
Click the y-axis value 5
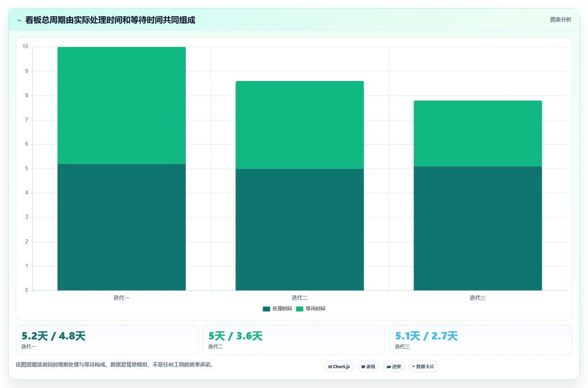27,168
